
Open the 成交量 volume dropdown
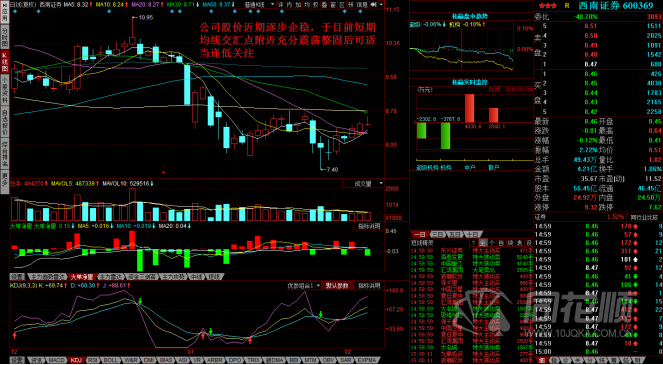(363, 184)
